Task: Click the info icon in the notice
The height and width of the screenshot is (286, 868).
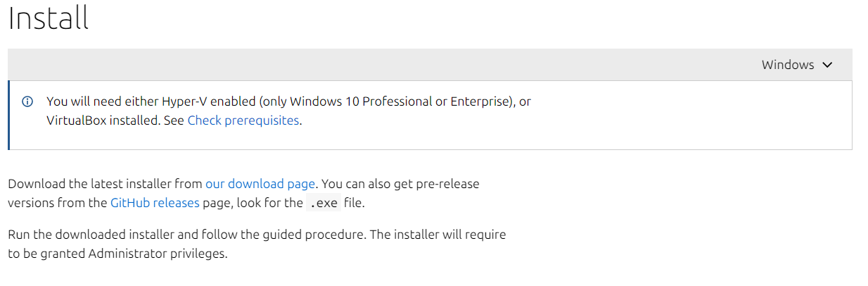Action: [x=28, y=101]
